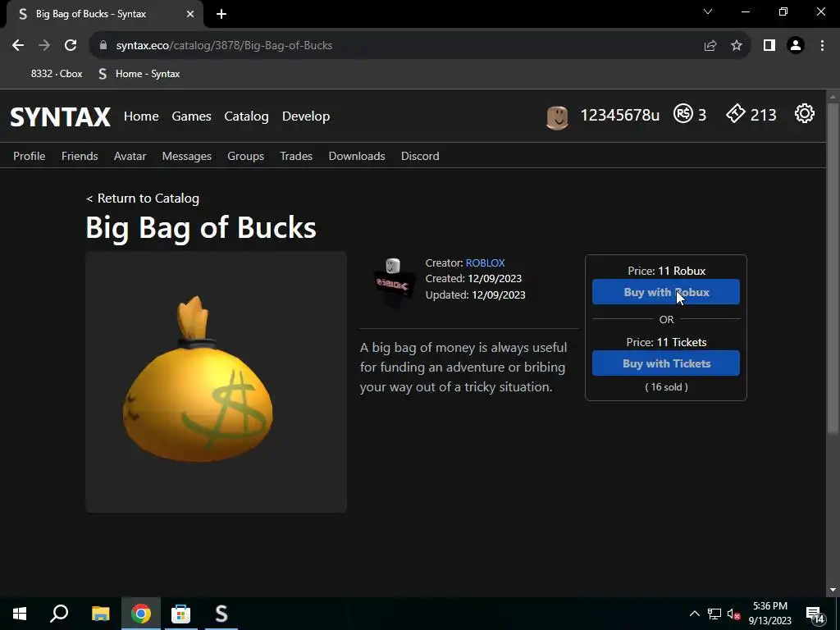
Task: Click the 'Updated: 12/09/2023' text
Action: (475, 294)
